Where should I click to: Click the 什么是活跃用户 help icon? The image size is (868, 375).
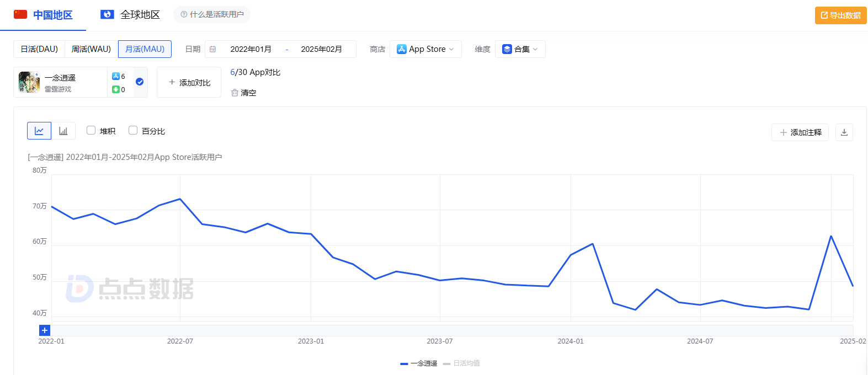184,14
